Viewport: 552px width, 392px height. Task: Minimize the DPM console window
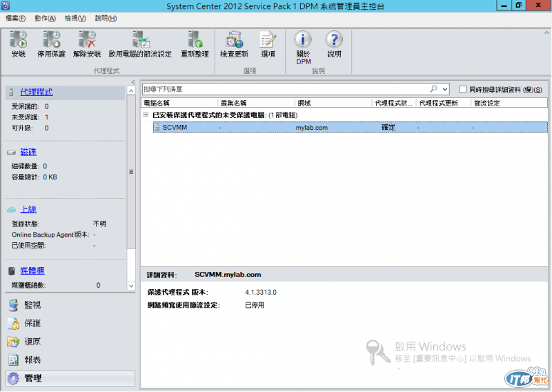pyautogui.click(x=504, y=6)
